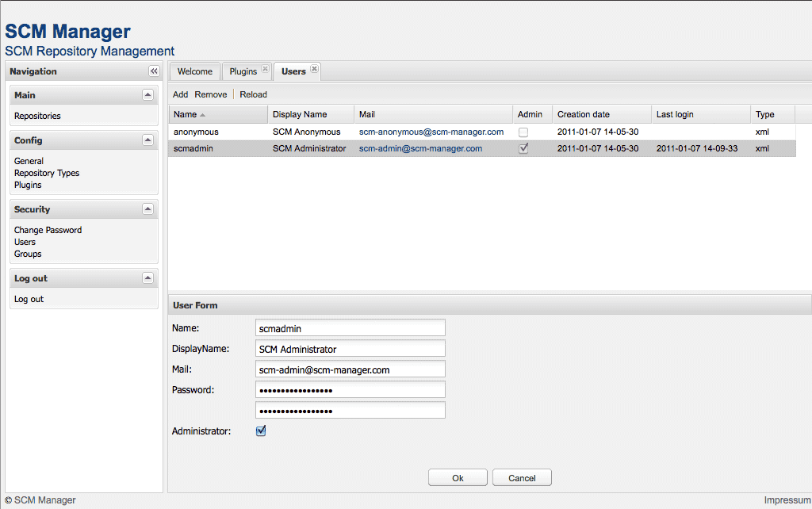Reload the user list
The height and width of the screenshot is (509, 812).
253,94
